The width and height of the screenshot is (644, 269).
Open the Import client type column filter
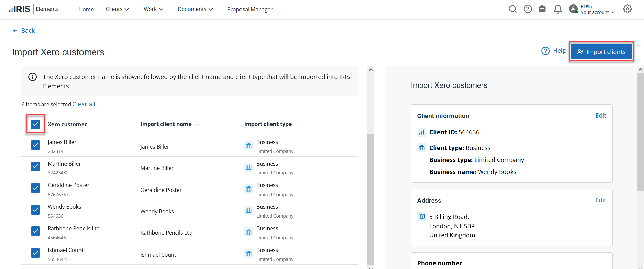[298, 125]
